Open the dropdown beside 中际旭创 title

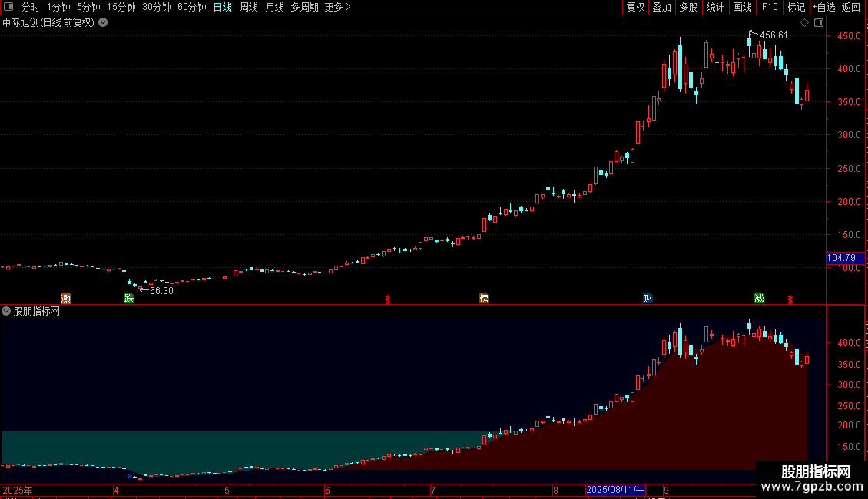pyautogui.click(x=103, y=23)
